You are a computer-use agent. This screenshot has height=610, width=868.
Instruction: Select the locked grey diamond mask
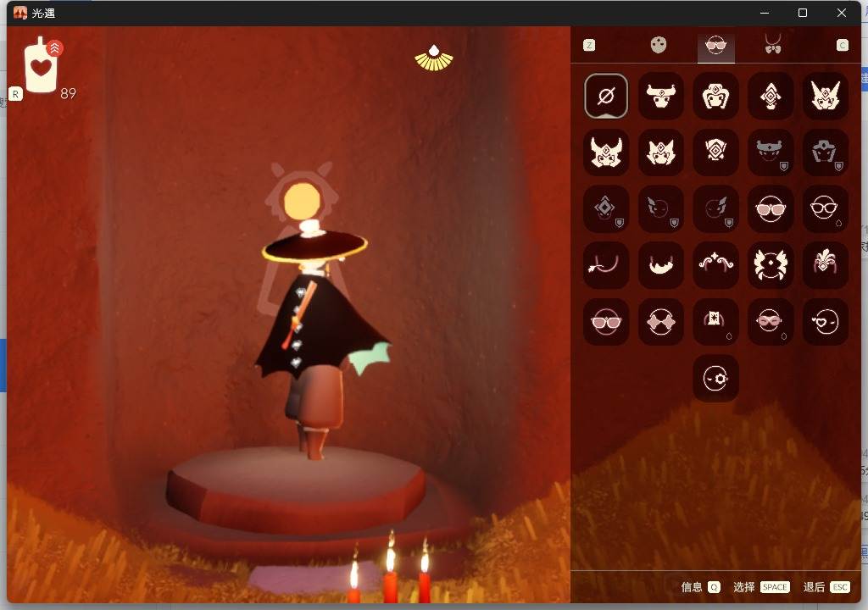[x=606, y=208]
